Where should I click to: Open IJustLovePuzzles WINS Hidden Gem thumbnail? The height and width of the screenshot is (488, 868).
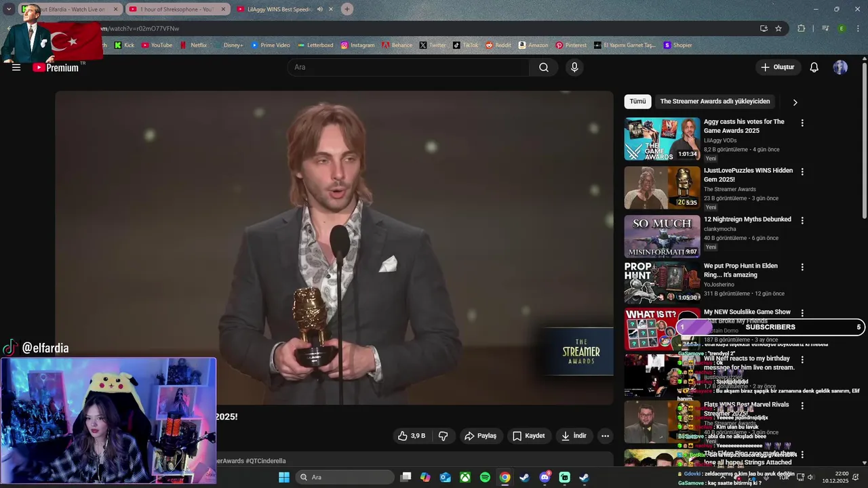click(662, 188)
